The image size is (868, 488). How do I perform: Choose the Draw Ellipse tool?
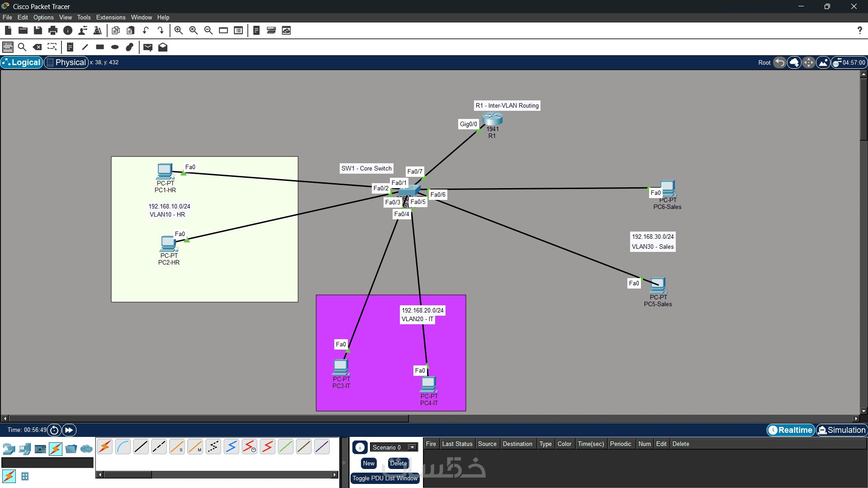pos(115,47)
